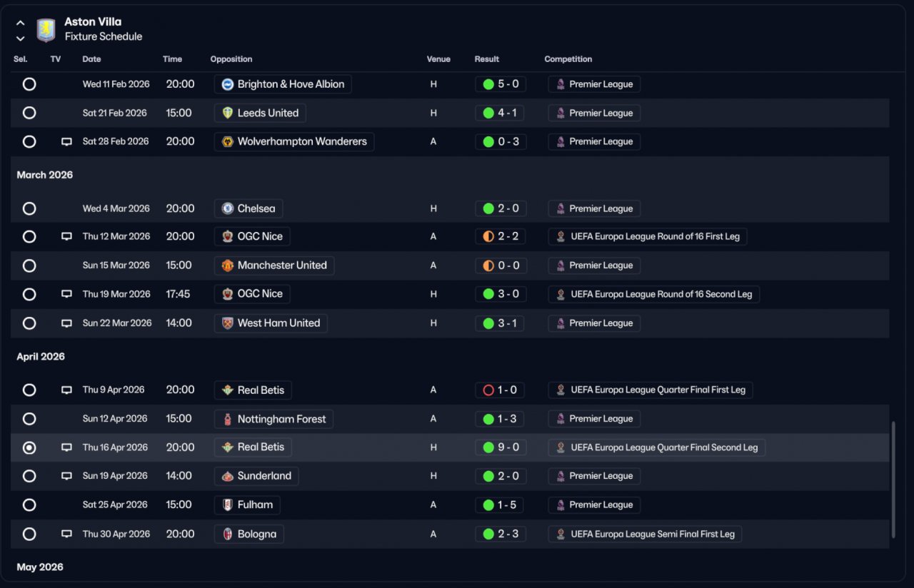914x588 pixels.
Task: Select the radio button for the West Ham United match
Action: click(x=29, y=323)
